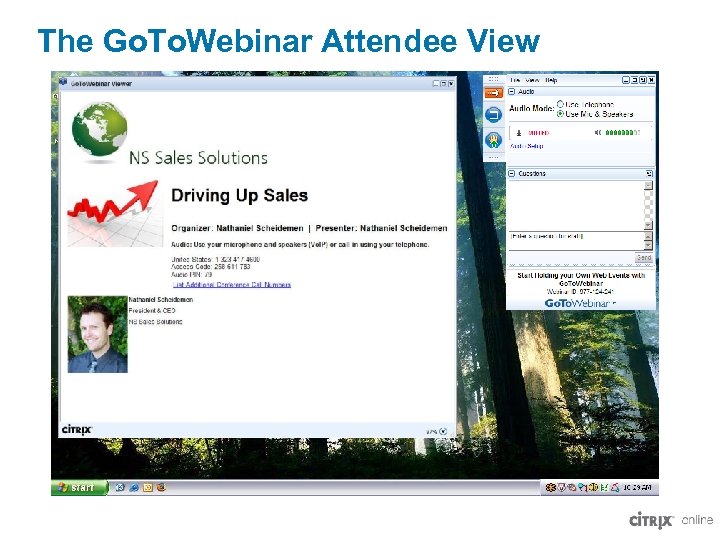The image size is (720, 540).
Task: Click the Webinar ID text
Action: (580, 292)
